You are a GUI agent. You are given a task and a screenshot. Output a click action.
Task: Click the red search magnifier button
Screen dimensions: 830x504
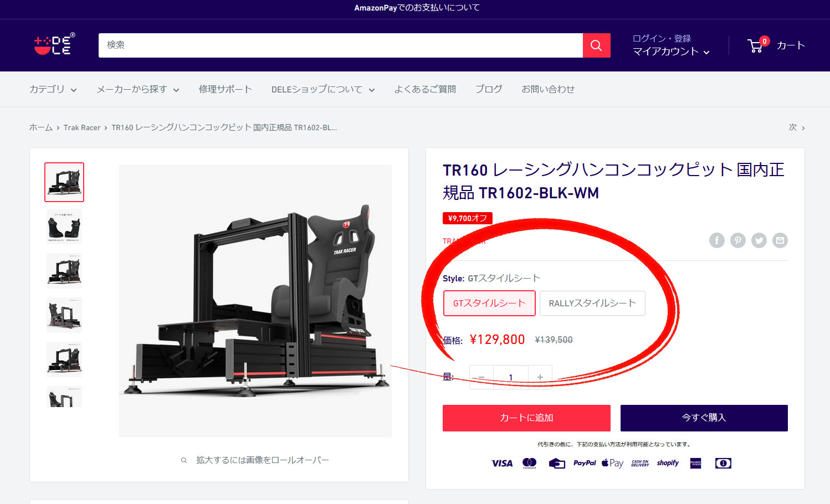pos(596,45)
